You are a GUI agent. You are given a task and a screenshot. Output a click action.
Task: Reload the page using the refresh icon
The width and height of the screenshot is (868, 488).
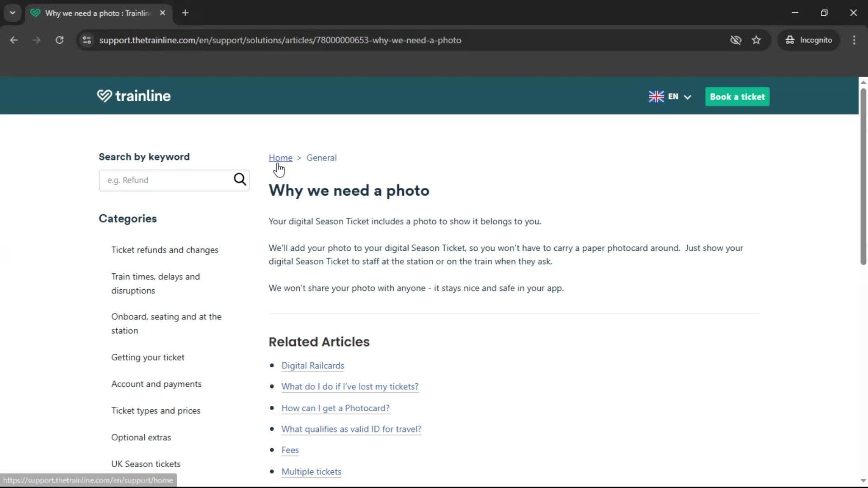[x=59, y=40]
